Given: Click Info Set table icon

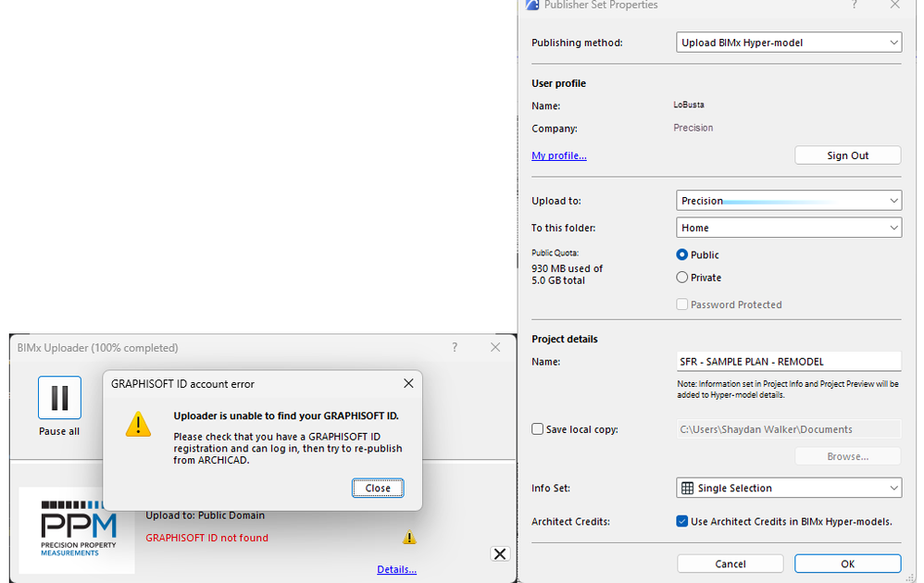Looking at the screenshot, I should [687, 489].
